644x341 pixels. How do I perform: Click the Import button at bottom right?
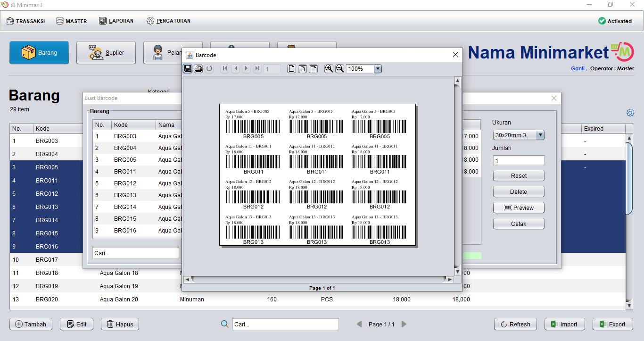[x=565, y=324]
